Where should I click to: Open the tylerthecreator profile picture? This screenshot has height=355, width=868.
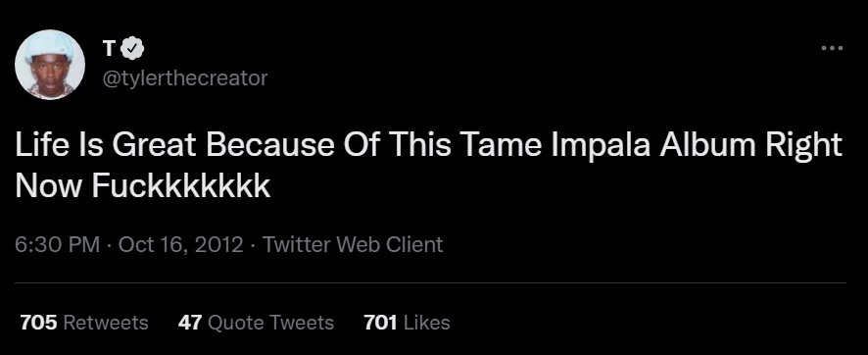50,65
